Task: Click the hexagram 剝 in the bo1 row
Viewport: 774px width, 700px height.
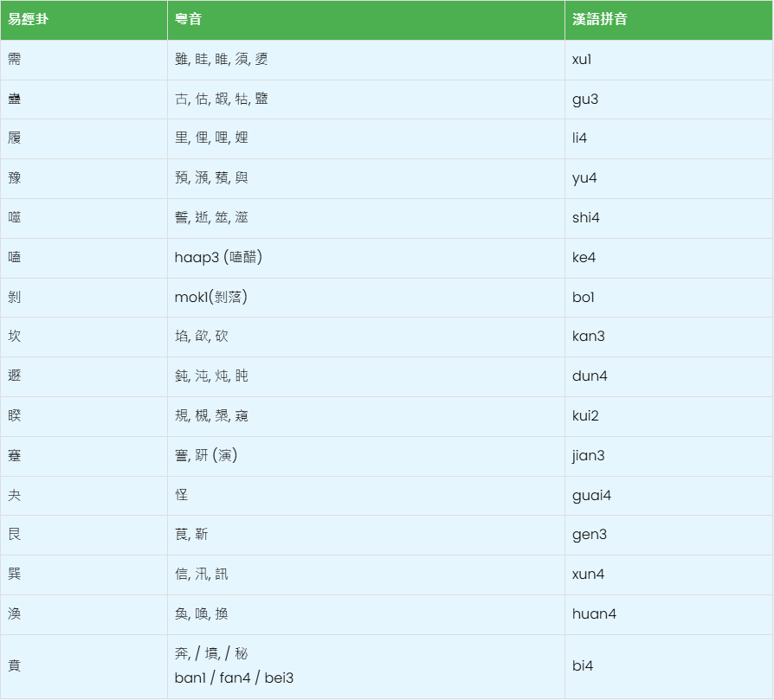Action: 15,297
